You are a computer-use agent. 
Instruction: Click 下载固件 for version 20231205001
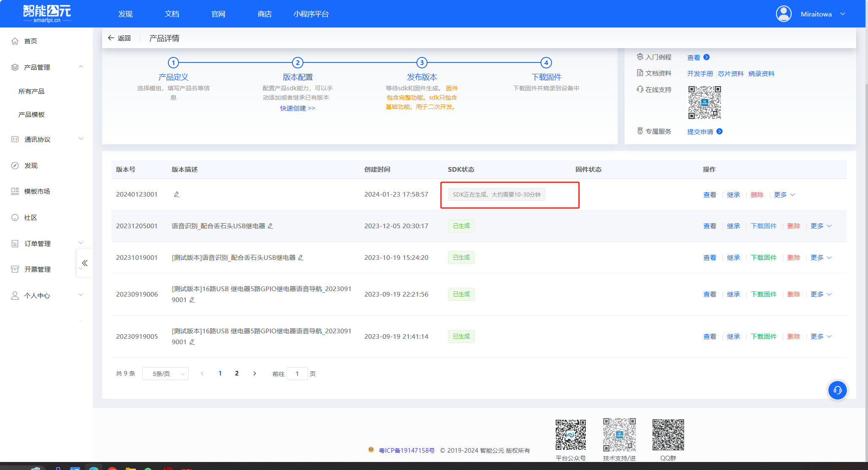(764, 226)
